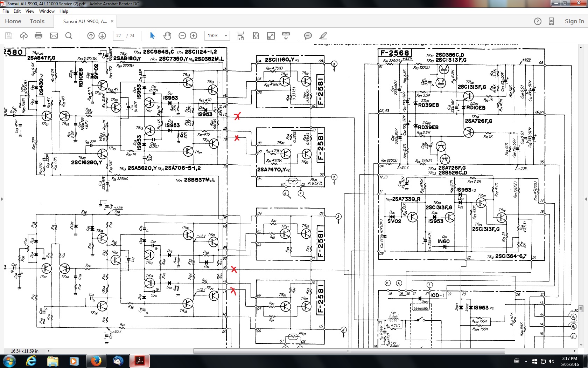The image size is (588, 368).
Task: Activate the Hand pan tool
Action: pyautogui.click(x=167, y=36)
